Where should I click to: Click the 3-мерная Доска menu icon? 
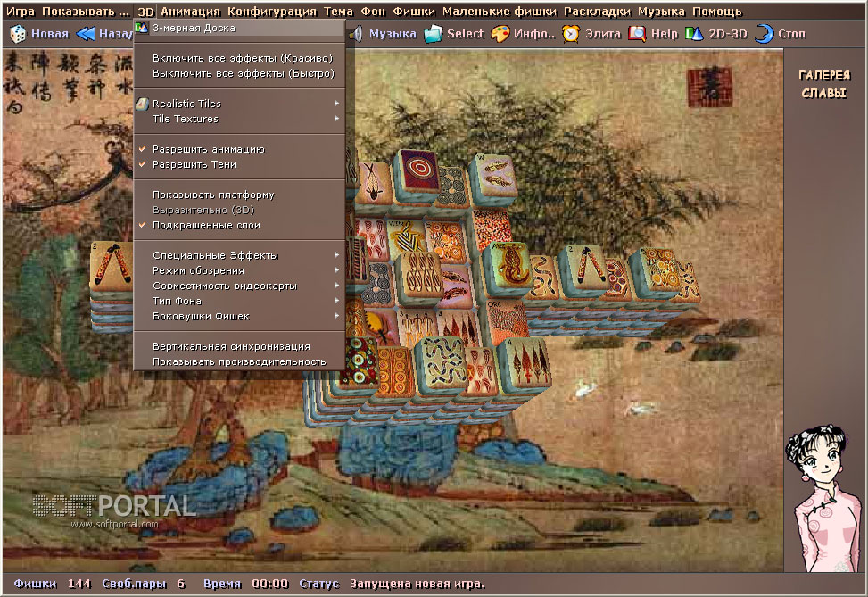coord(142,28)
